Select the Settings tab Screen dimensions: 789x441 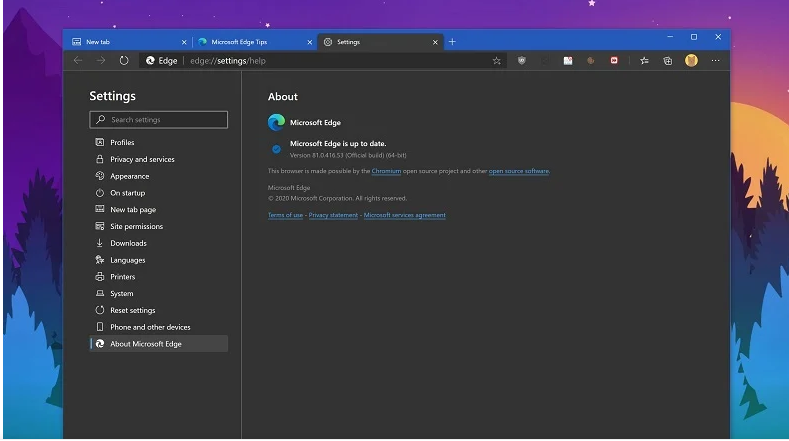tap(381, 42)
